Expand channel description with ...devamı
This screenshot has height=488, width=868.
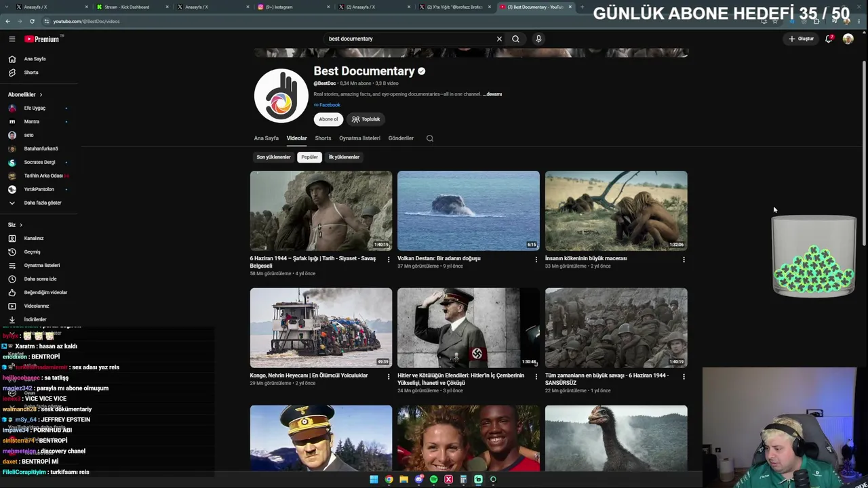(x=492, y=94)
